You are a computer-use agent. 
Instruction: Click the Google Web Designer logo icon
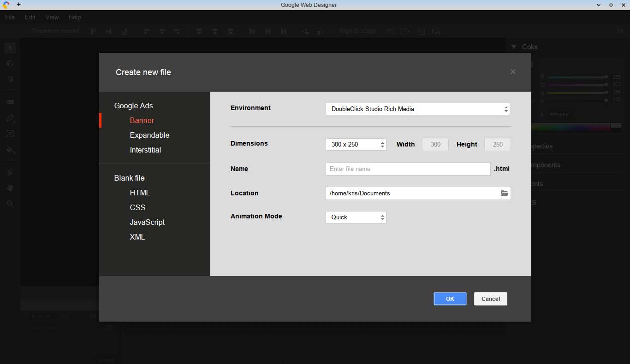[x=6, y=5]
